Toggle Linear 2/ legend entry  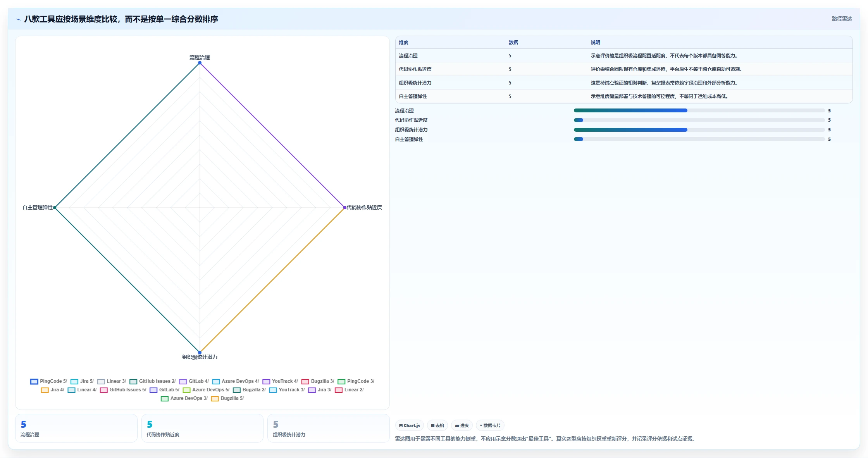pyautogui.click(x=350, y=390)
